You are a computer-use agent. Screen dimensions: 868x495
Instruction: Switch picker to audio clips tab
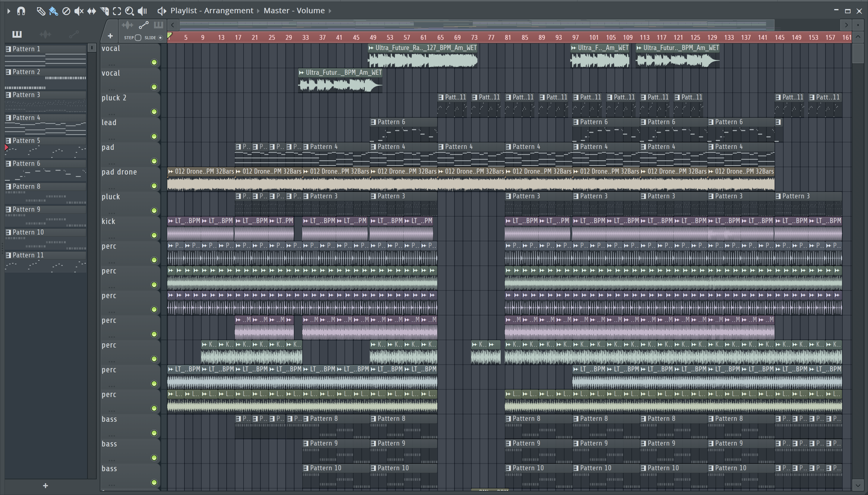tap(45, 34)
